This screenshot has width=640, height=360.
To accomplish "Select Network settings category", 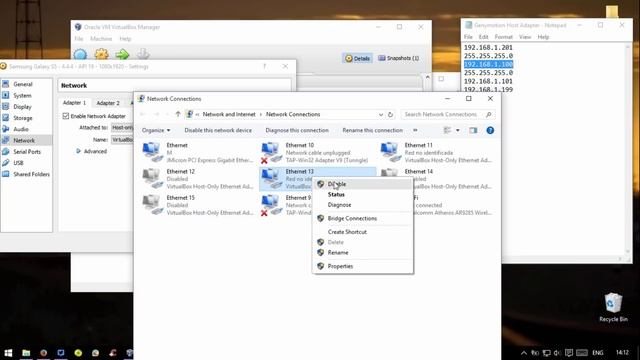I will pos(24,140).
